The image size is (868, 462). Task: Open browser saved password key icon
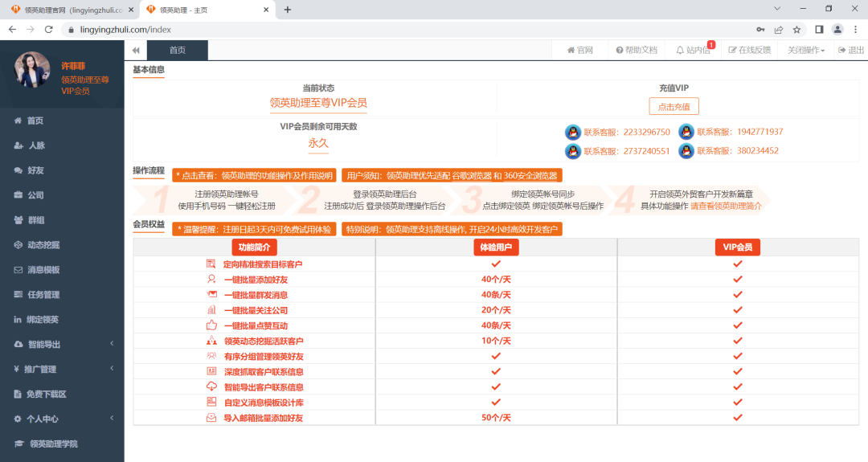[x=760, y=29]
